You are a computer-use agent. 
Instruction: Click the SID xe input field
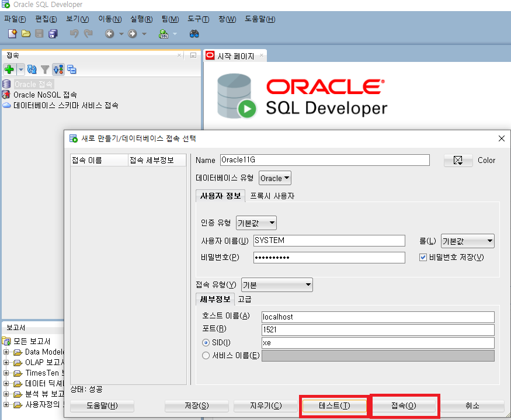378,343
